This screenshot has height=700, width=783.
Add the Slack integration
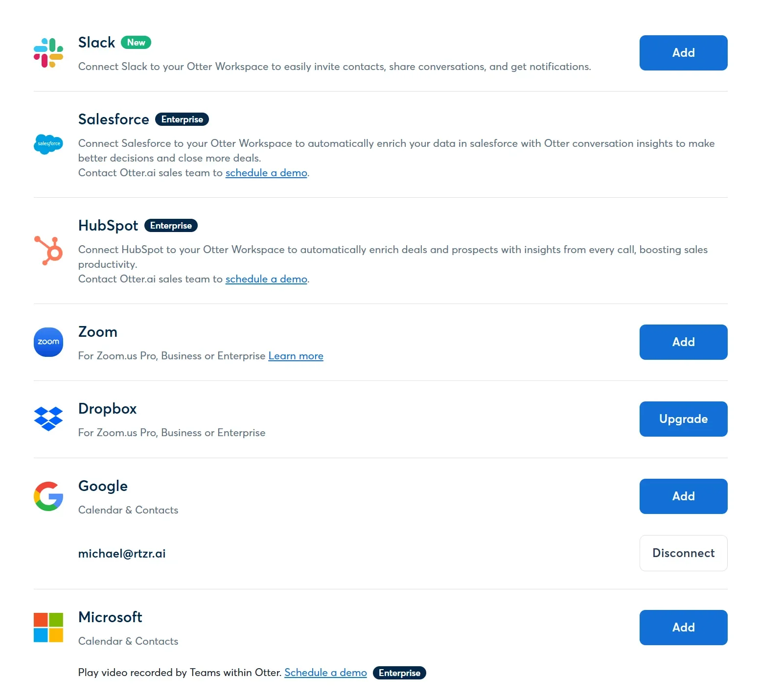pos(683,53)
